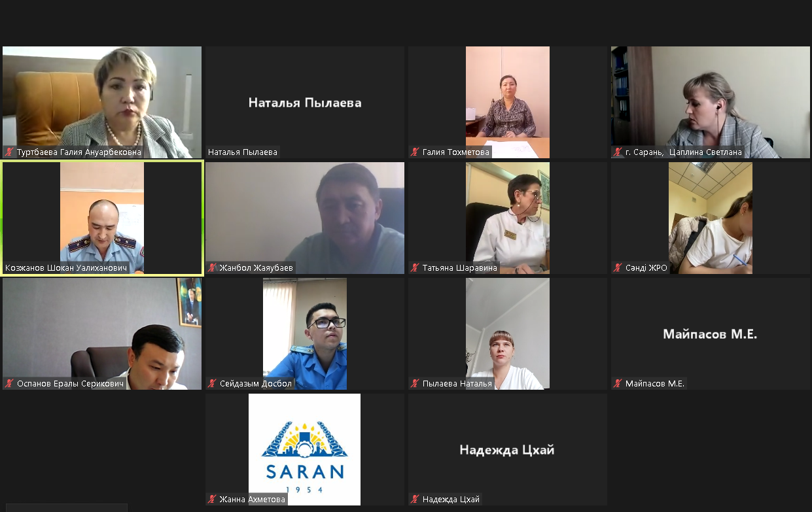Click the Майпасов М.Е. camera-off tile

pyautogui.click(x=711, y=334)
